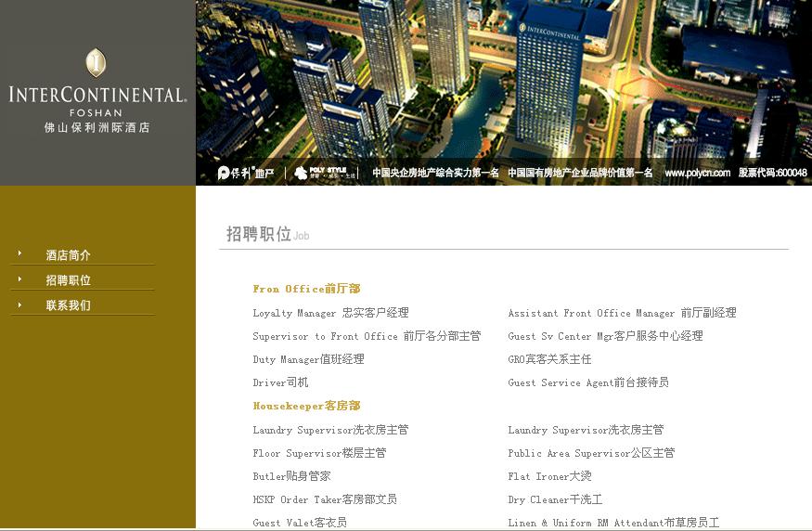Select the Fron Office前厅部 section heading
Image resolution: width=812 pixels, height=531 pixels.
(x=306, y=289)
